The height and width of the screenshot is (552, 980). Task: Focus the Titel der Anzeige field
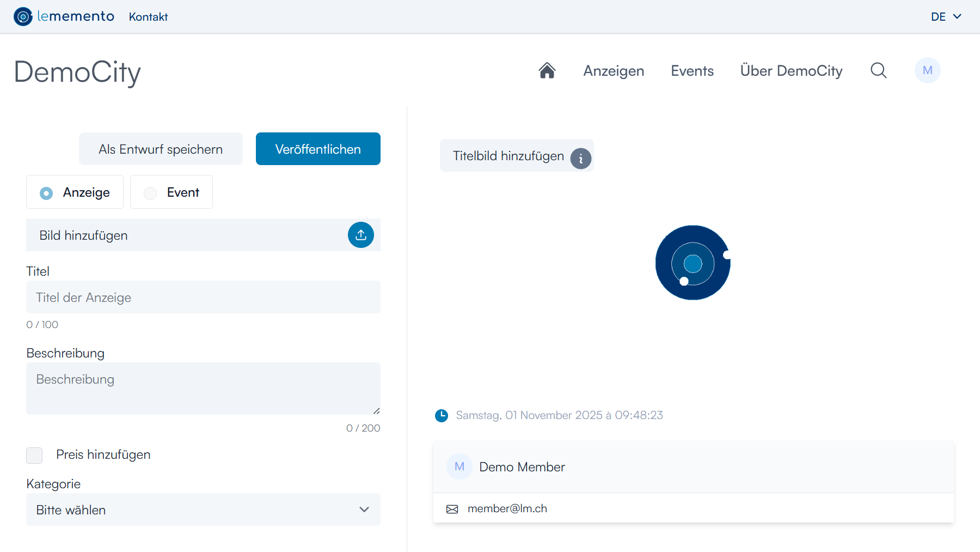pos(203,297)
